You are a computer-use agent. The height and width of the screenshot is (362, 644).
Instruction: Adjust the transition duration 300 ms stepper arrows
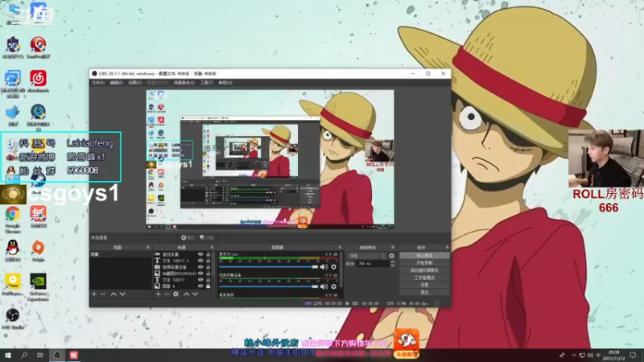(x=392, y=264)
